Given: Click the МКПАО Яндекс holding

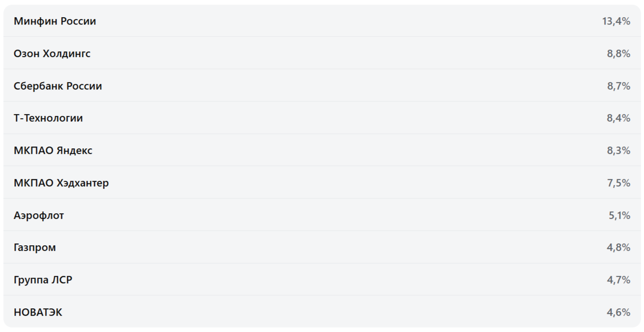Looking at the screenshot, I should (53, 151).
